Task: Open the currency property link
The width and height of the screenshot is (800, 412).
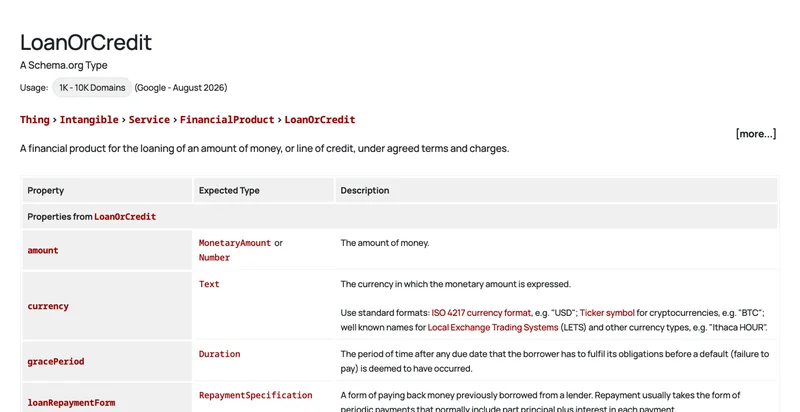Action: [x=48, y=306]
